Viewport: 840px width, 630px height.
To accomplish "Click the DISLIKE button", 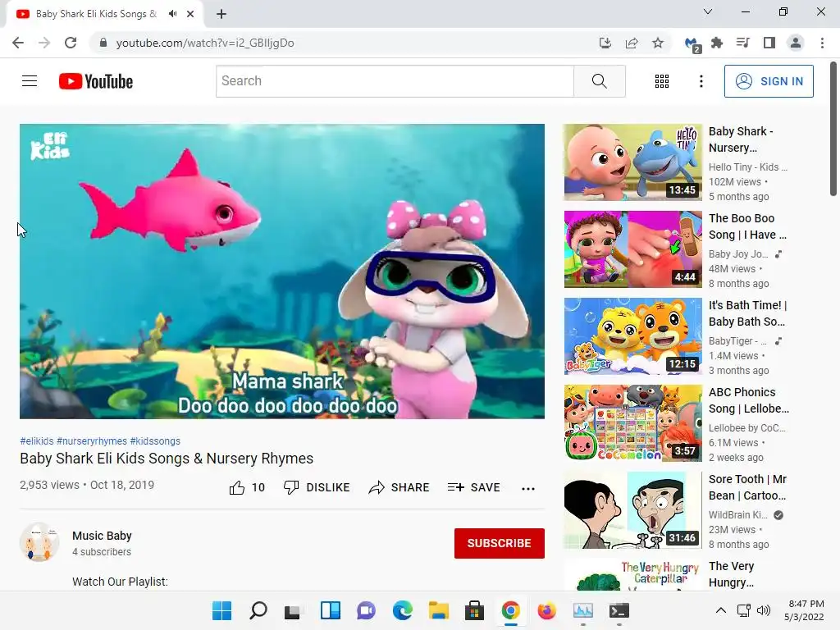I will pyautogui.click(x=317, y=487).
